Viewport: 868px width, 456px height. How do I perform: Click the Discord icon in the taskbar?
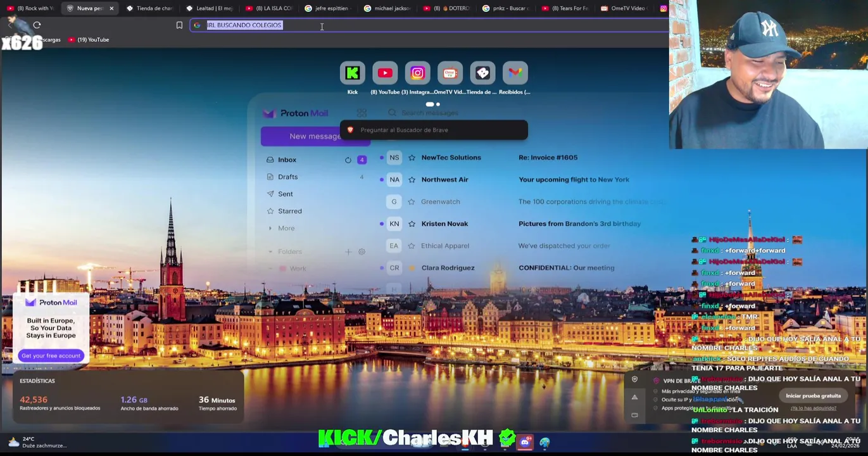[x=525, y=442]
